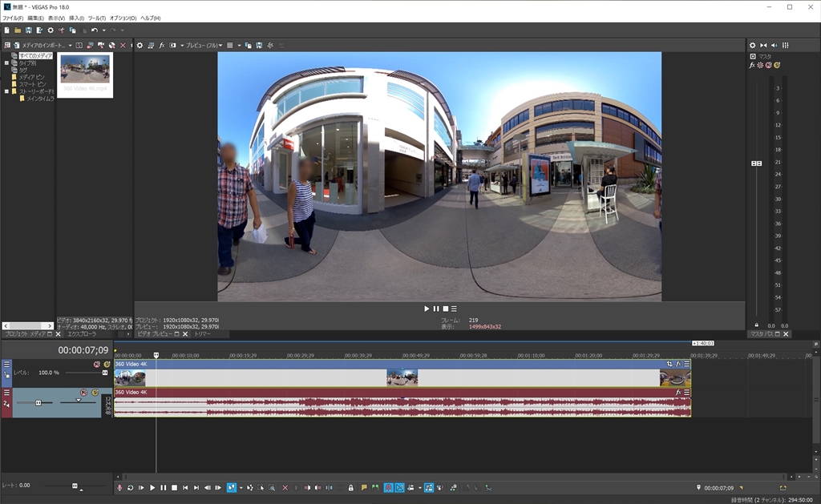Image resolution: width=821 pixels, height=504 pixels.
Task: Toggle loop playback in the transport bar
Action: (x=131, y=487)
